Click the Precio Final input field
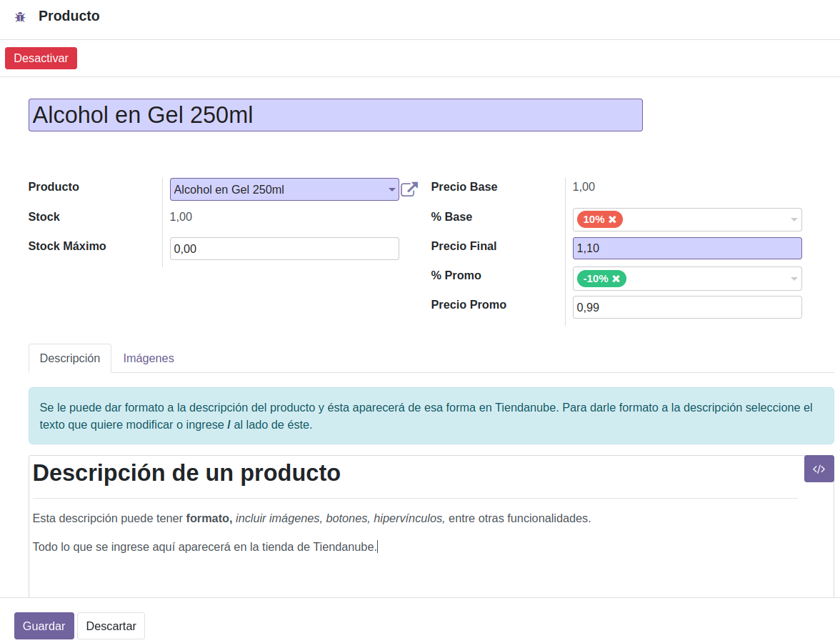 [686, 248]
